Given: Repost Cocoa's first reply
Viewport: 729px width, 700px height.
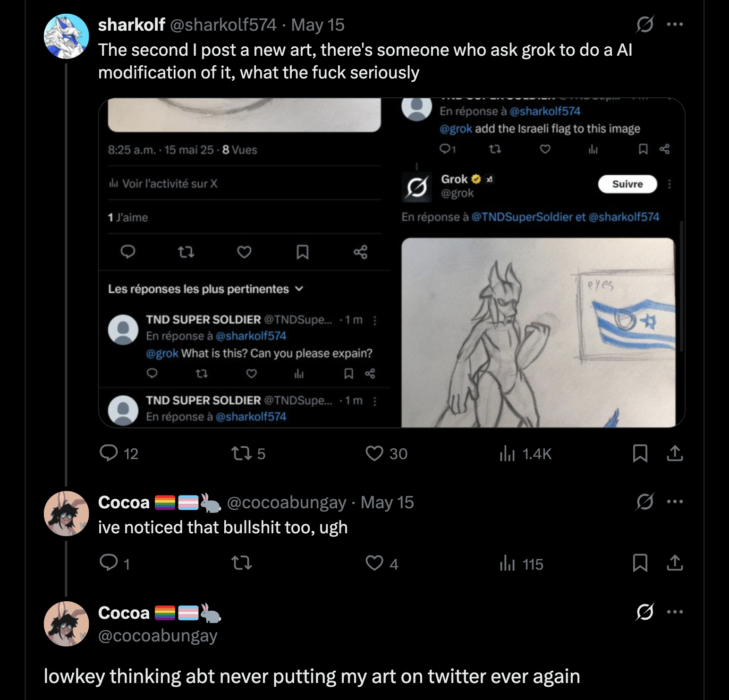Looking at the screenshot, I should tap(241, 563).
